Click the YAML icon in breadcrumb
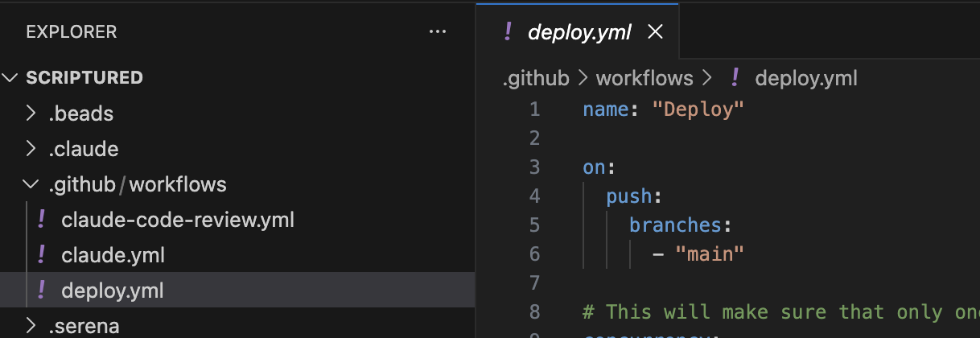 point(735,78)
